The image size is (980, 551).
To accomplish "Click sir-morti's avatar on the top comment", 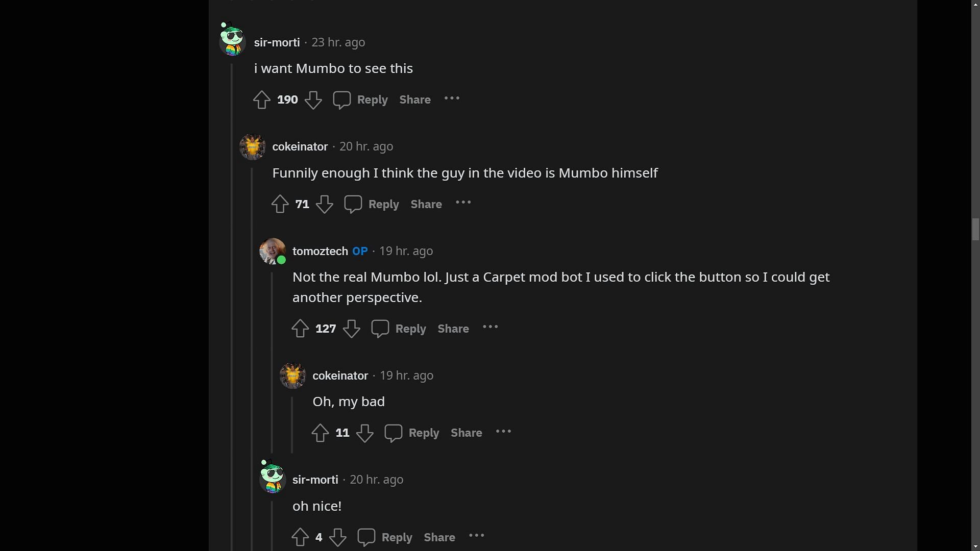I will click(x=232, y=39).
